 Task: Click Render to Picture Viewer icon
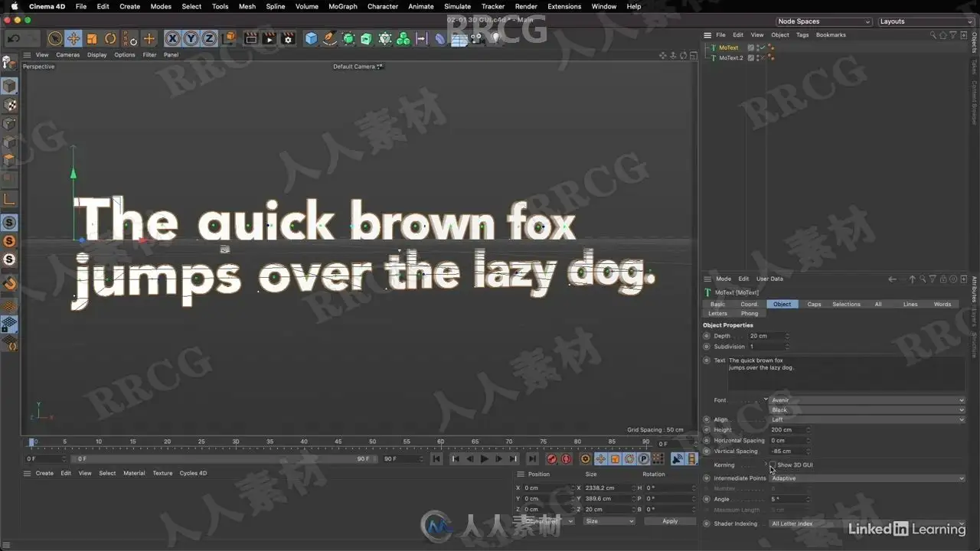click(269, 38)
